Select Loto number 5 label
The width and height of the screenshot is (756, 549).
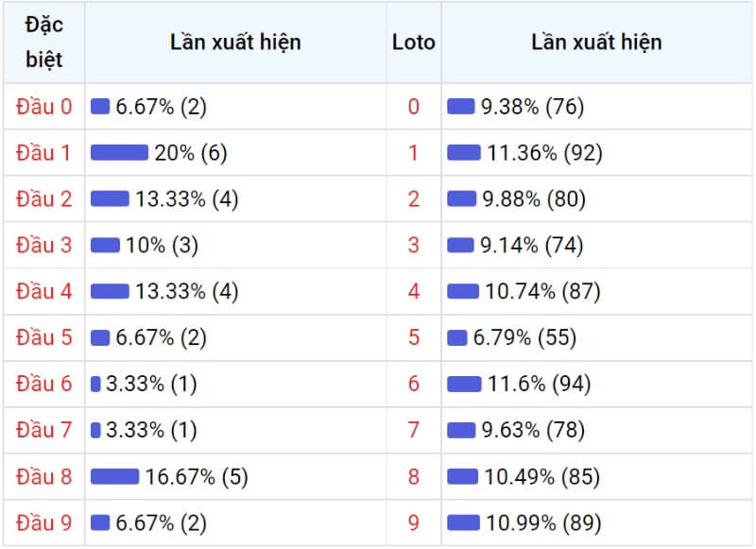414,337
